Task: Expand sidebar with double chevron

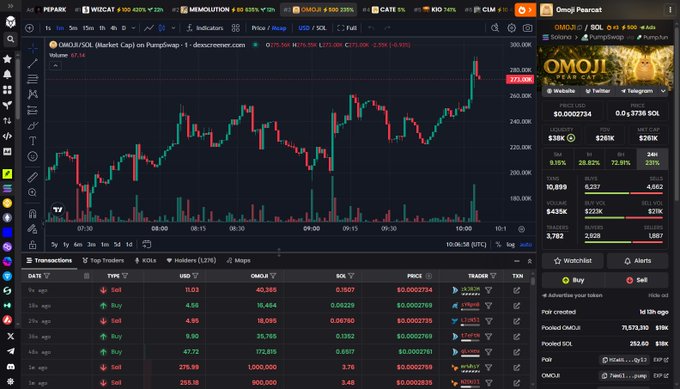Action: 10,6
